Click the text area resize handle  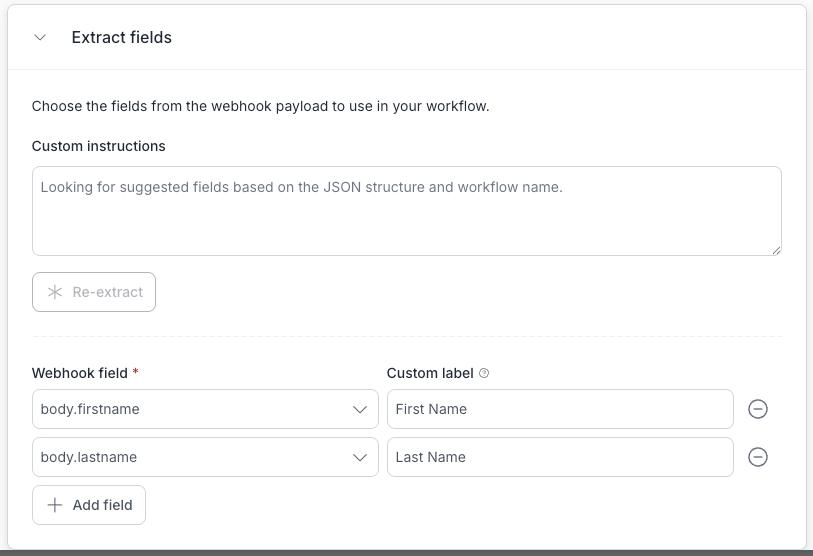point(775,249)
